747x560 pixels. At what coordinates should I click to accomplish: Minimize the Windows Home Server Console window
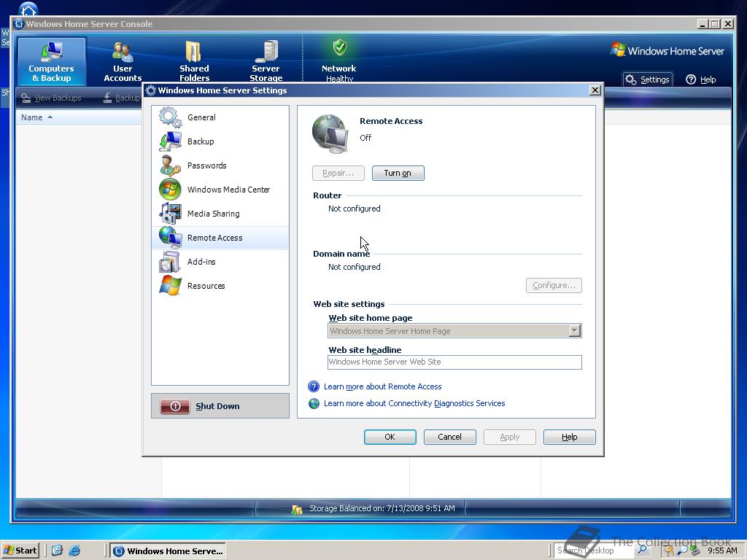coord(703,24)
